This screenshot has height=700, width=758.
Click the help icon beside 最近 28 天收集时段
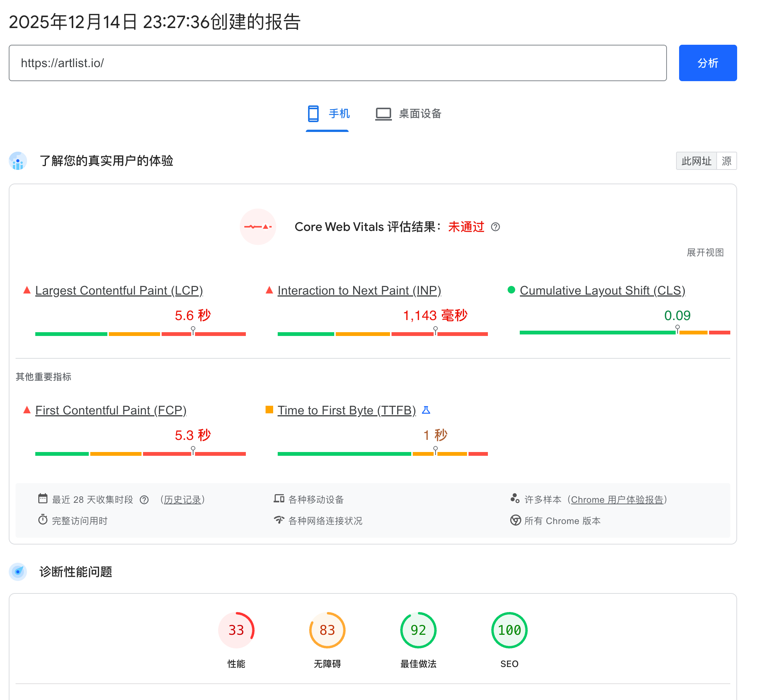tap(144, 500)
